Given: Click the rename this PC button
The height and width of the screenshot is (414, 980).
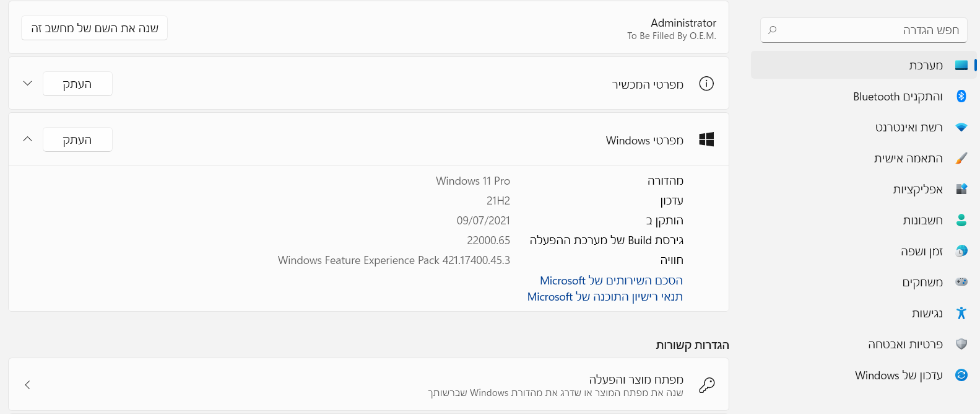Looking at the screenshot, I should pyautogui.click(x=94, y=28).
